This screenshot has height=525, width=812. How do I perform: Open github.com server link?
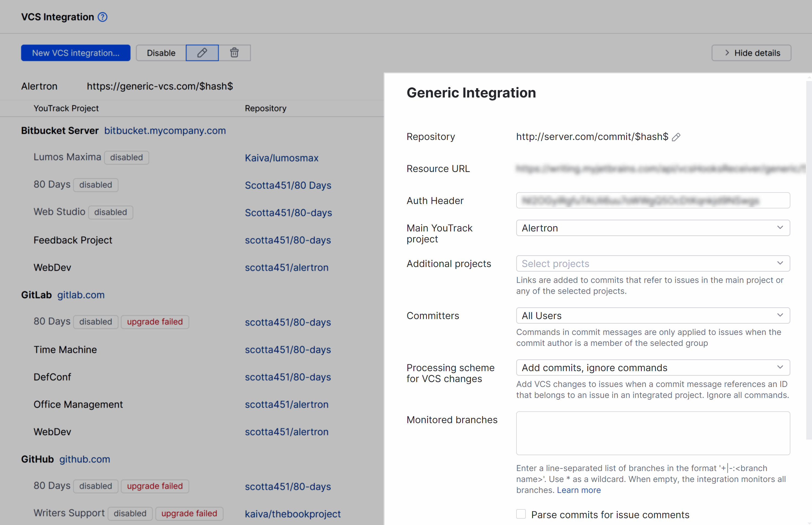click(x=85, y=459)
